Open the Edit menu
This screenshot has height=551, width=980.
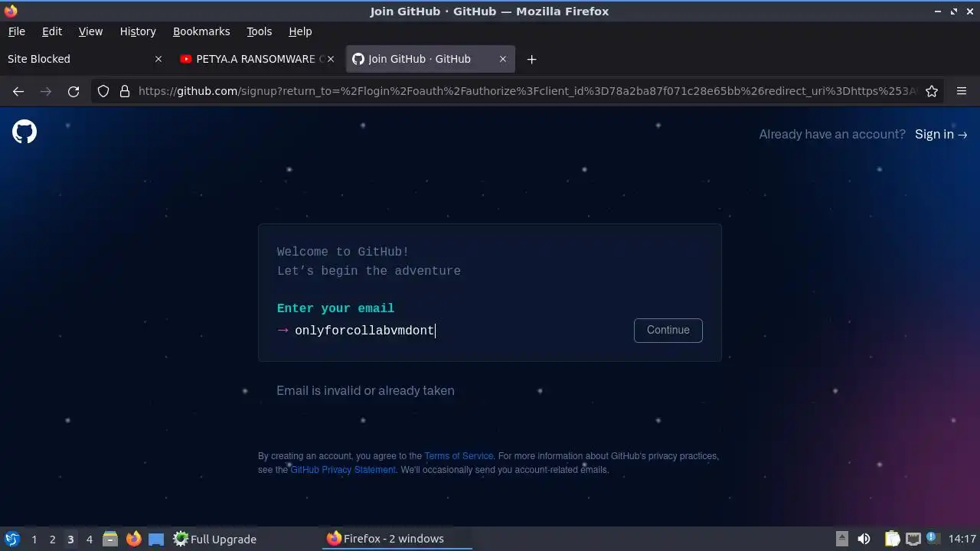tap(52, 31)
